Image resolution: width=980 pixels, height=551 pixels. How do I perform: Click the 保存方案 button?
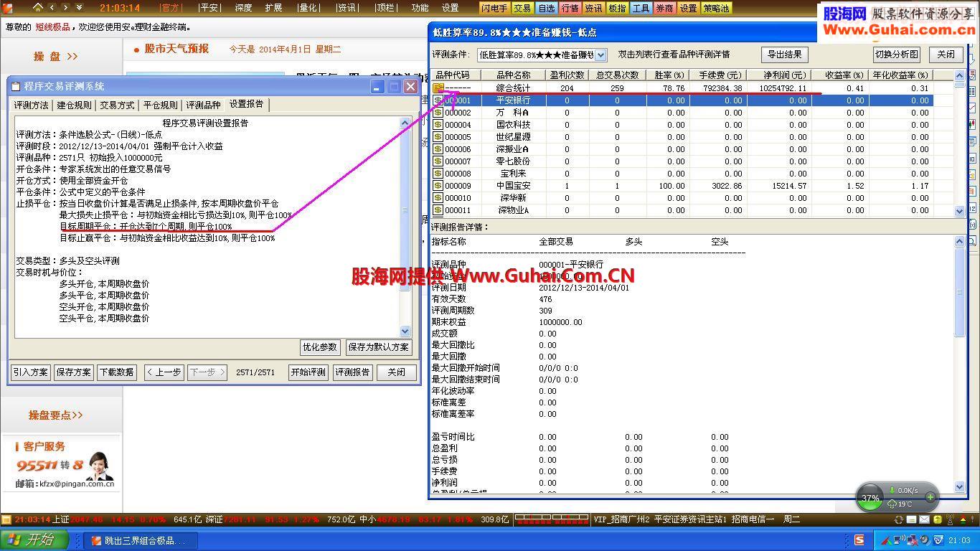pyautogui.click(x=74, y=372)
